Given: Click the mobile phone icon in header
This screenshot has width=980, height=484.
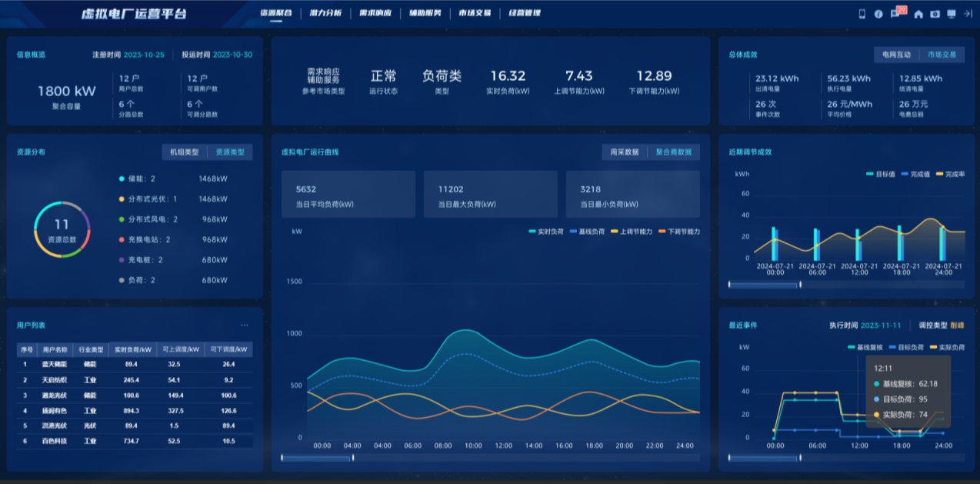Looking at the screenshot, I should (862, 14).
